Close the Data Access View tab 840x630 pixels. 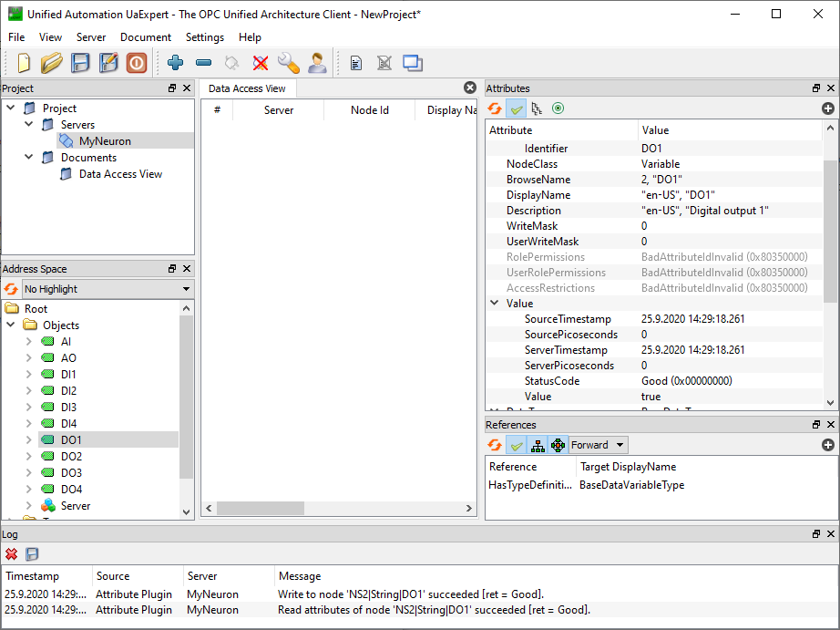tap(470, 88)
